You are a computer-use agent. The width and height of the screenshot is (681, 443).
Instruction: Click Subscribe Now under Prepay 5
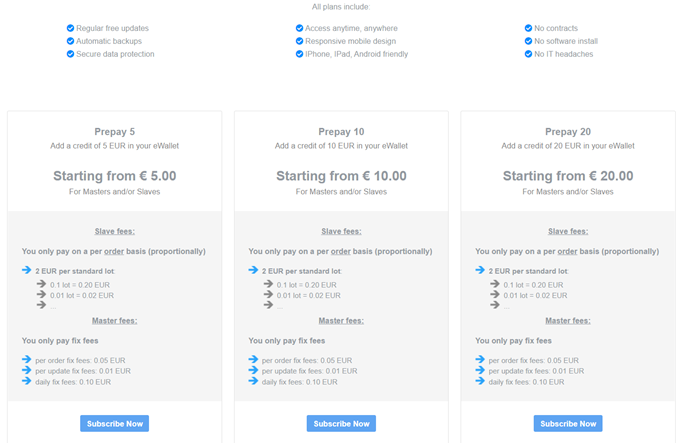[114, 423]
